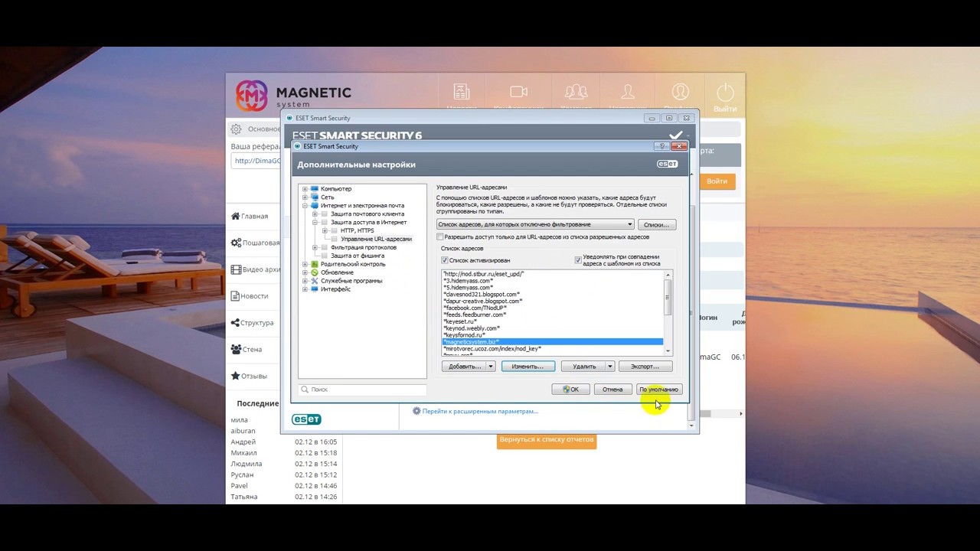Open the team group icon in Magnetic header
The height and width of the screenshot is (551, 980).
tap(576, 92)
